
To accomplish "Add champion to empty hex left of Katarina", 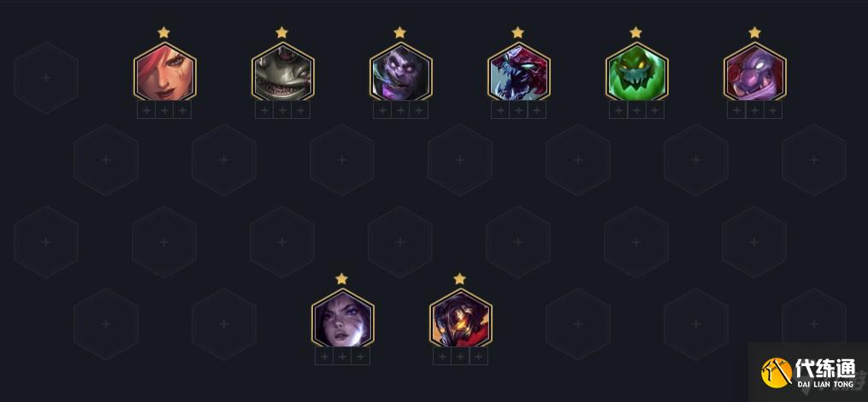I will point(46,78).
